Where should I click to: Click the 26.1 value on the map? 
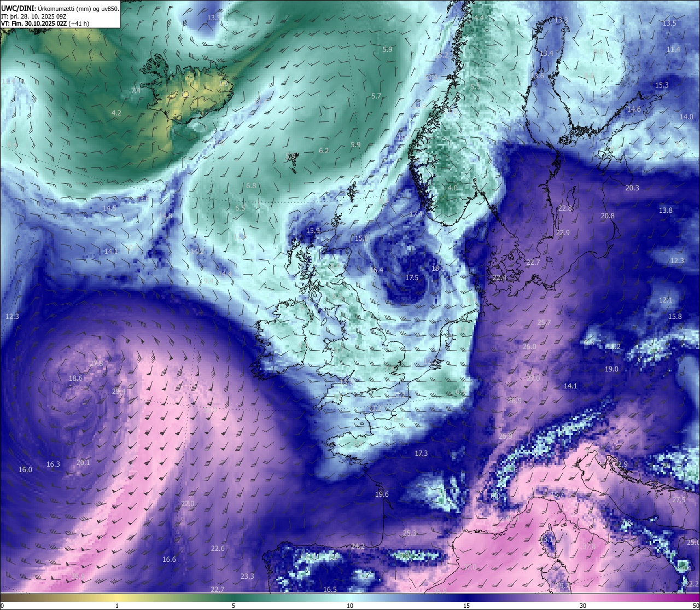pyautogui.click(x=83, y=463)
